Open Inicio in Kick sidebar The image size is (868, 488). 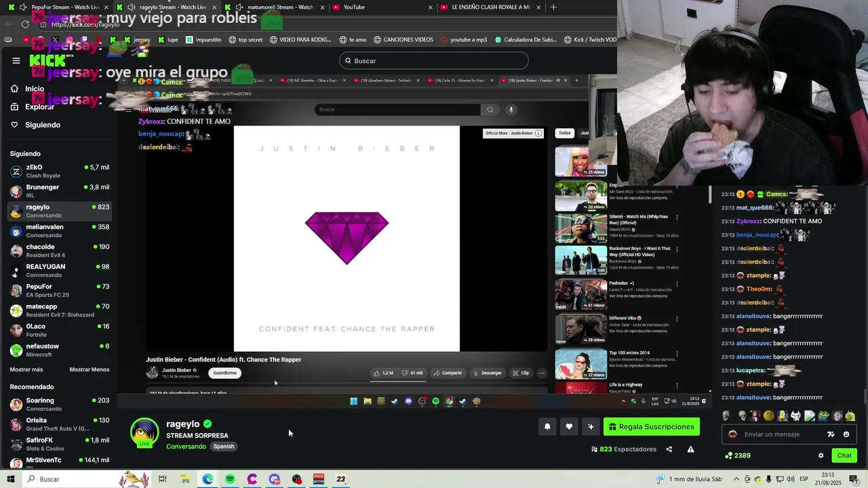pyautogui.click(x=27, y=89)
